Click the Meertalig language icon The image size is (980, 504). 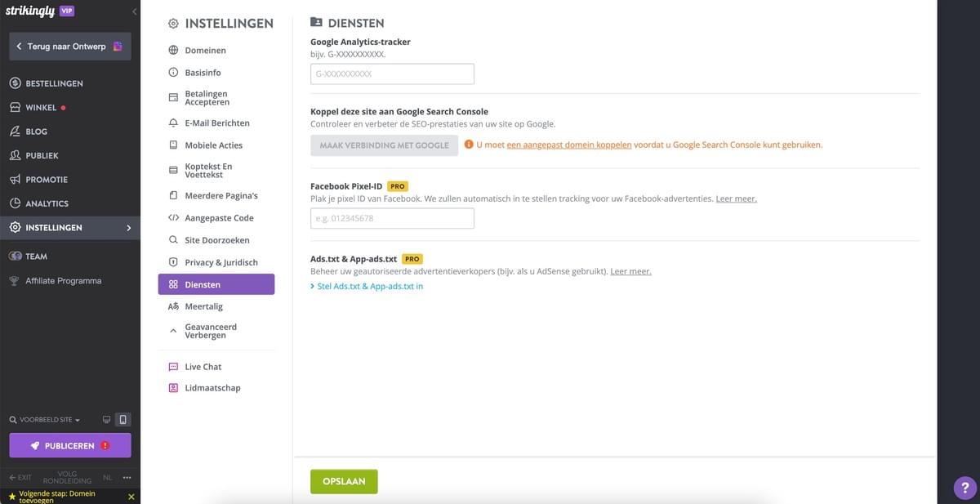tap(172, 306)
